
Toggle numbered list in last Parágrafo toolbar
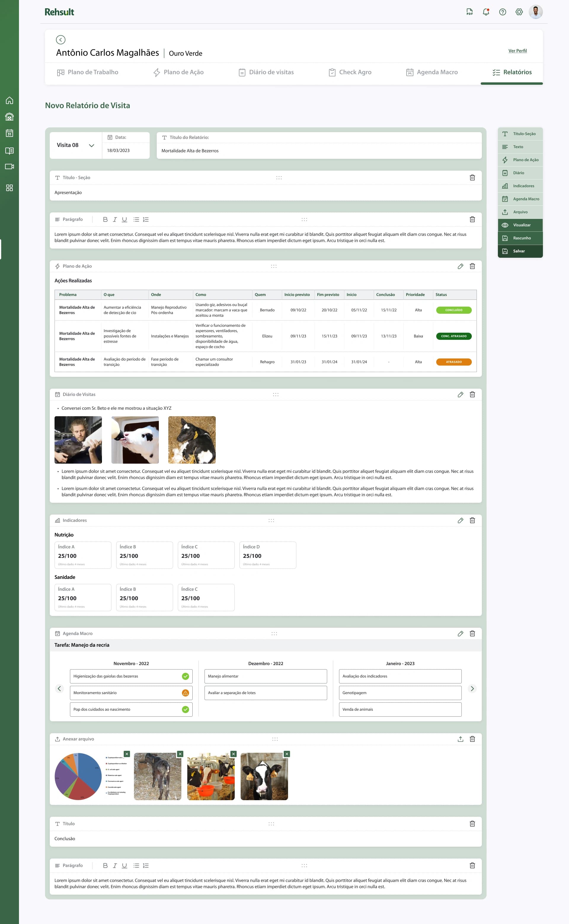(146, 865)
